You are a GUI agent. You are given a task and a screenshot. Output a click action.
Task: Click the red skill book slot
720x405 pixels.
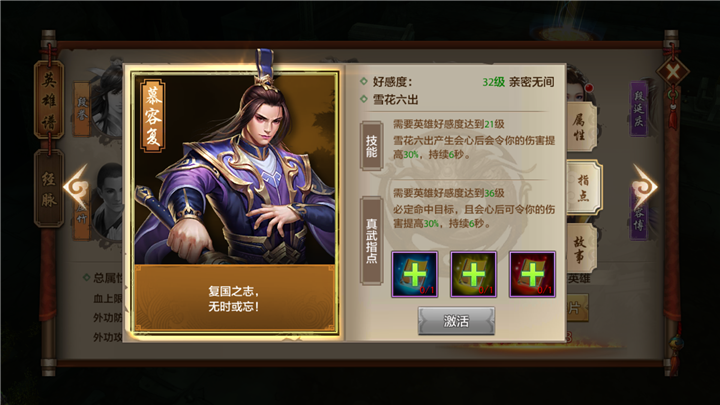(x=532, y=274)
